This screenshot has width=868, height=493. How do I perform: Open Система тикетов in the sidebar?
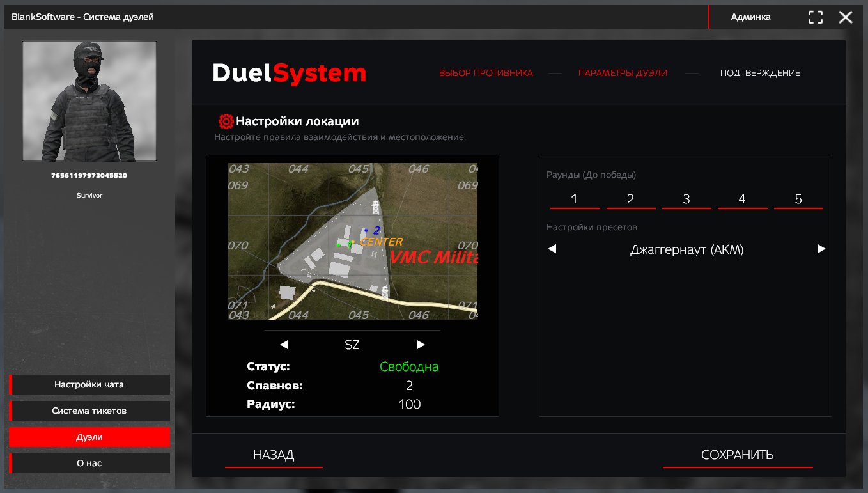point(89,411)
